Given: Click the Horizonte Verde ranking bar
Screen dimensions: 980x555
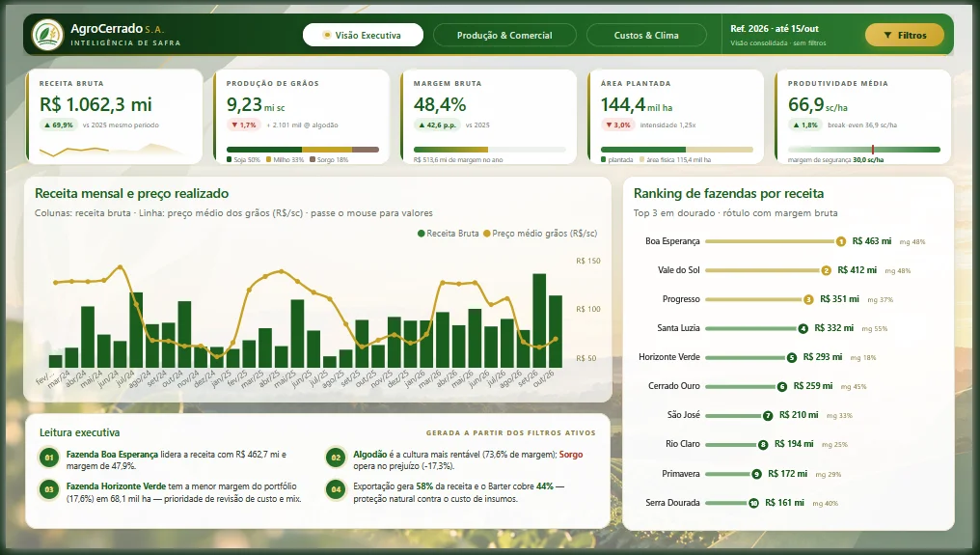Looking at the screenshot, I should click(x=748, y=357).
